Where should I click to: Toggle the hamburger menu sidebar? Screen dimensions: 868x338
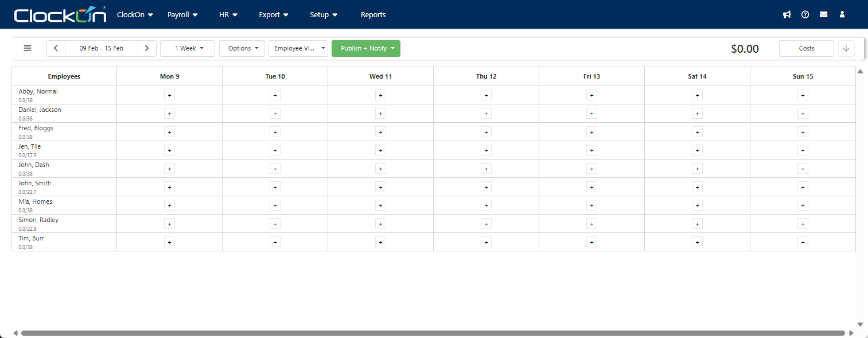(28, 48)
